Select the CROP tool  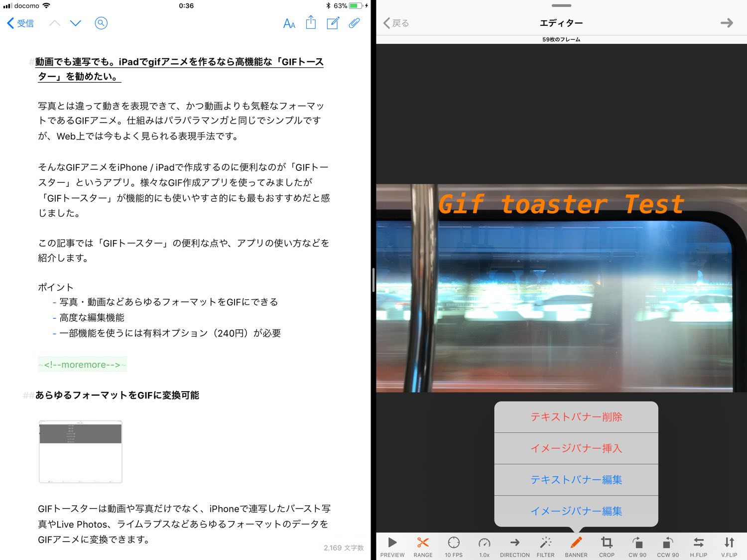607,547
